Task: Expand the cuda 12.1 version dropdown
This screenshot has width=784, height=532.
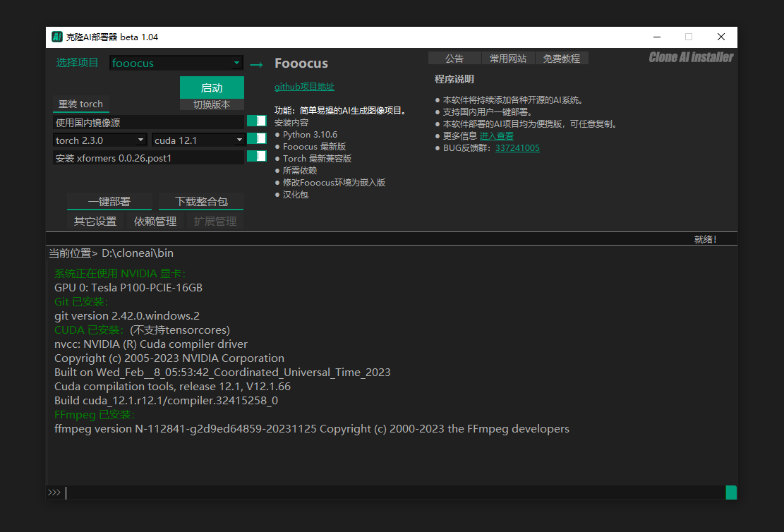Action: pyautogui.click(x=198, y=140)
